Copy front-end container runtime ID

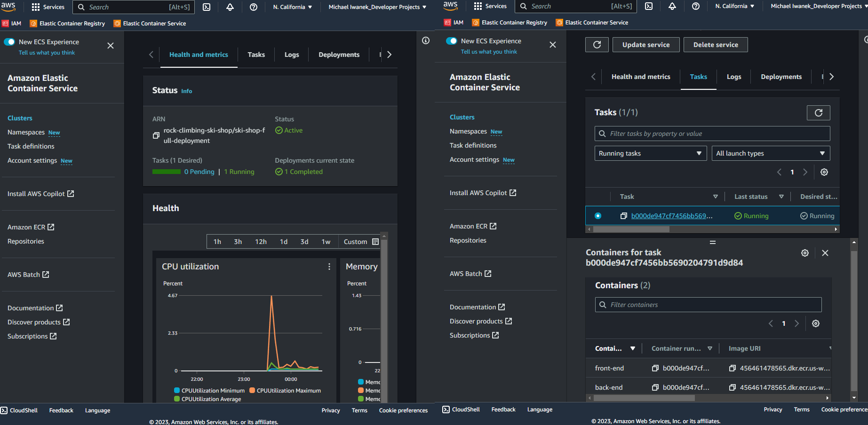pyautogui.click(x=655, y=368)
